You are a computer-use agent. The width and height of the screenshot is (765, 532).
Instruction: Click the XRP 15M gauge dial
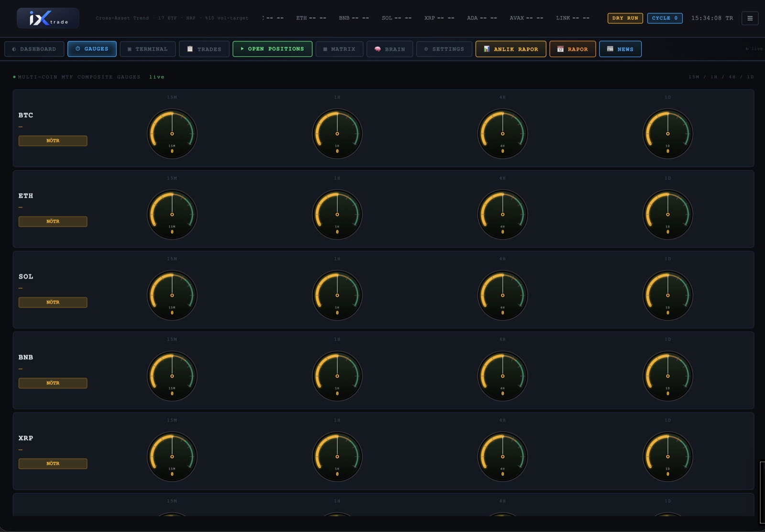coord(172,457)
